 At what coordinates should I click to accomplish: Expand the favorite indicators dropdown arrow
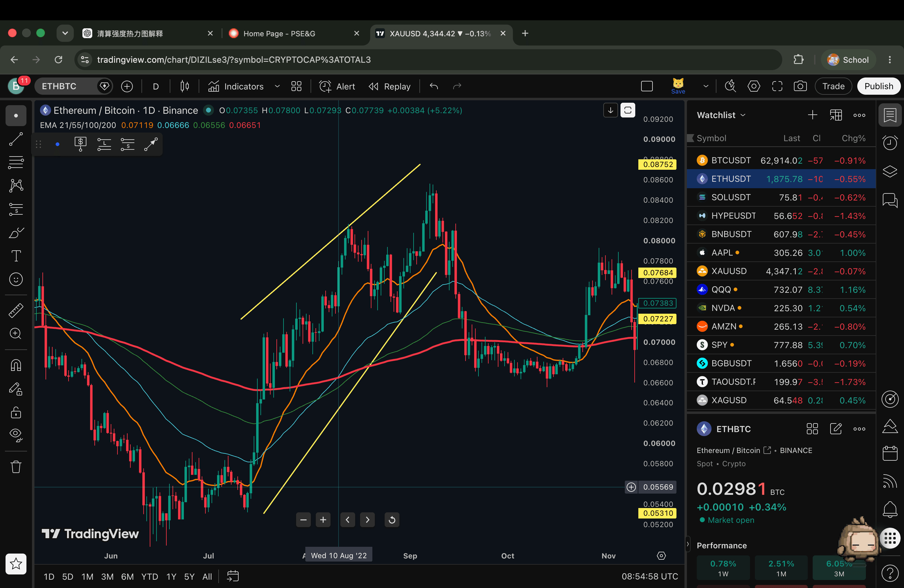pyautogui.click(x=277, y=86)
